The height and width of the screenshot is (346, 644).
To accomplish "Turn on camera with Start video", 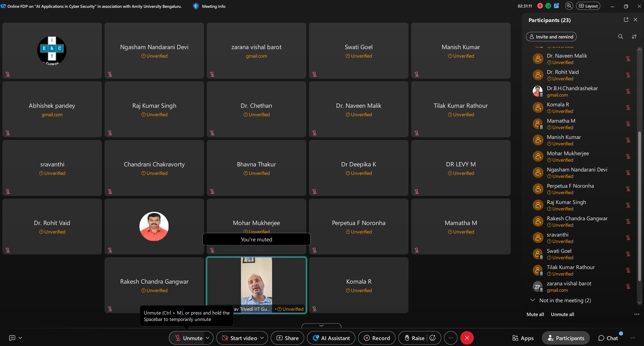I will [239, 338].
